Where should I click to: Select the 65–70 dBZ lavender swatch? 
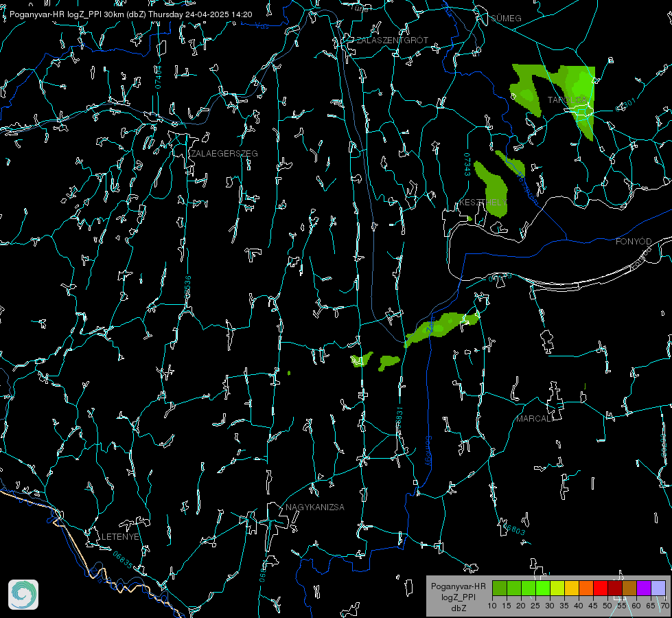[658, 588]
